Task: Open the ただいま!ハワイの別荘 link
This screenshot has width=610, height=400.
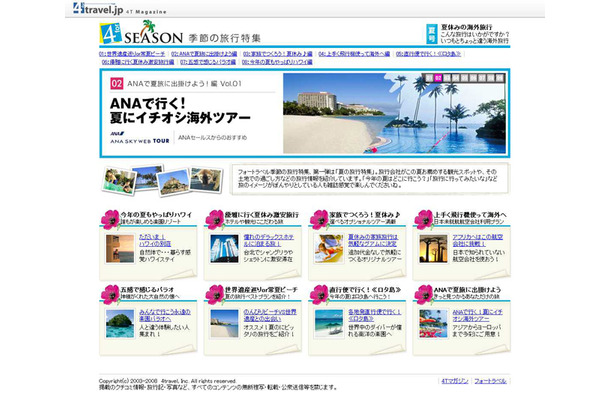Action: pyautogui.click(x=155, y=240)
